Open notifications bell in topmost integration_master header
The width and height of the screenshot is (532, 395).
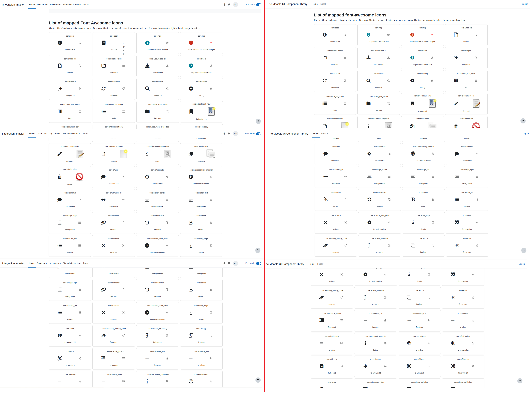click(x=225, y=5)
